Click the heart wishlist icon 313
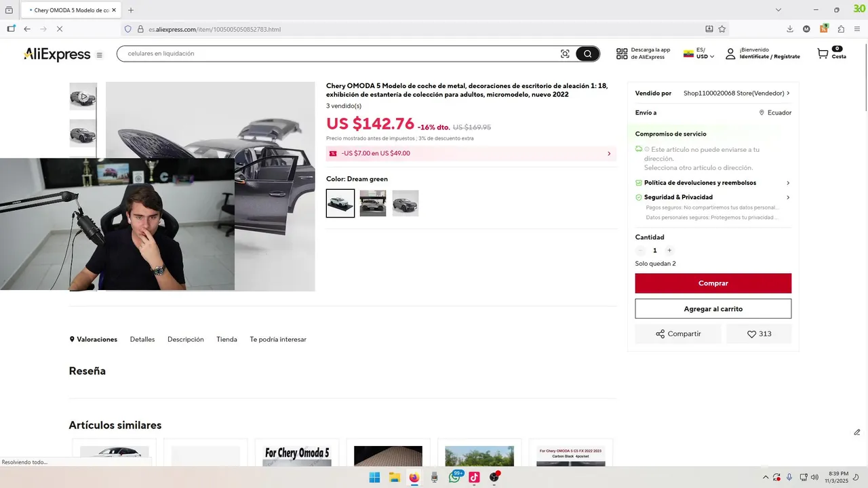Image resolution: width=868 pixels, height=488 pixels. (759, 334)
